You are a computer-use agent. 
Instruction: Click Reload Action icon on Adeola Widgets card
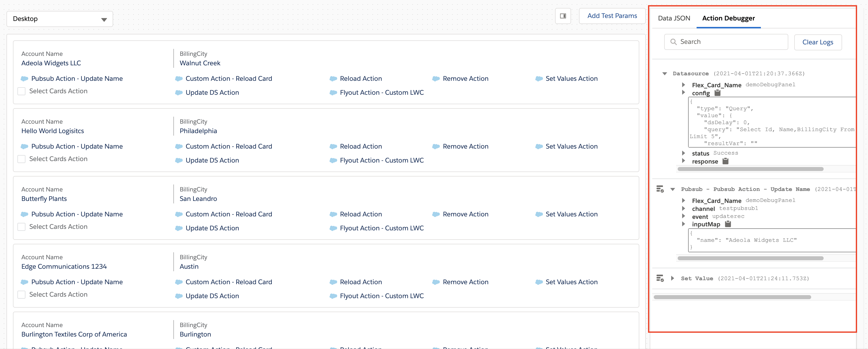[333, 79]
